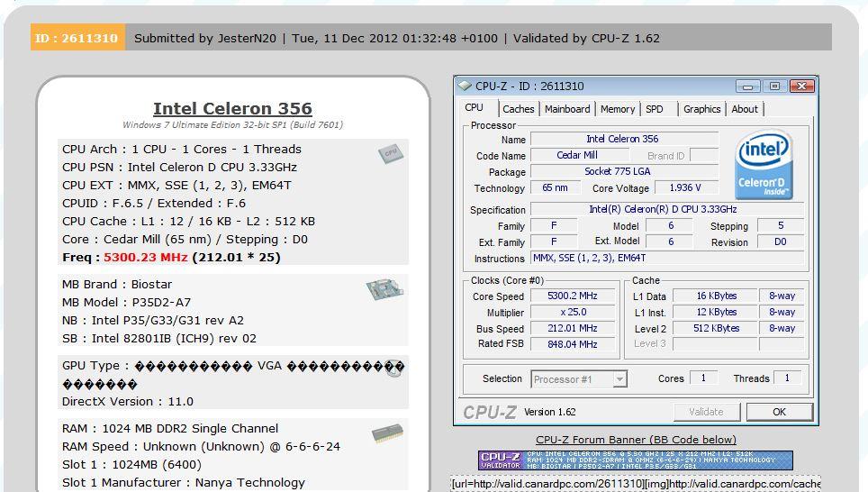Click the Revision value D0

coord(780,241)
